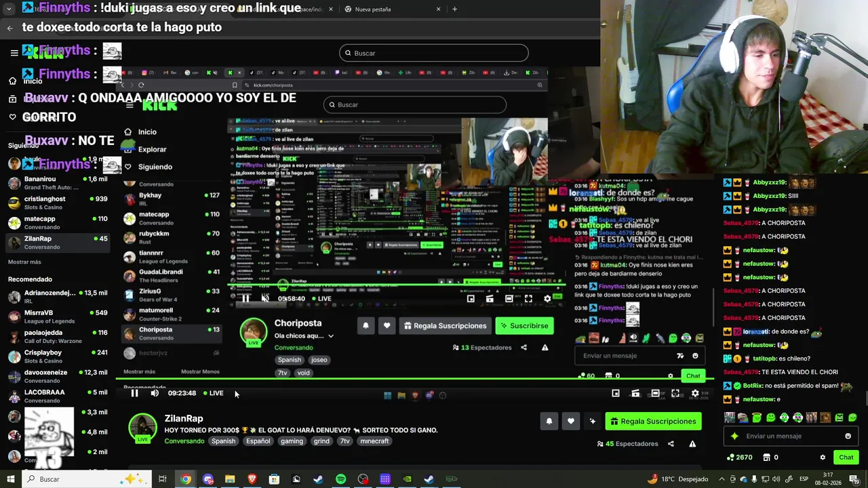Toggle Choriposta notification bell
Screen dimensions: 868x488
366,326
